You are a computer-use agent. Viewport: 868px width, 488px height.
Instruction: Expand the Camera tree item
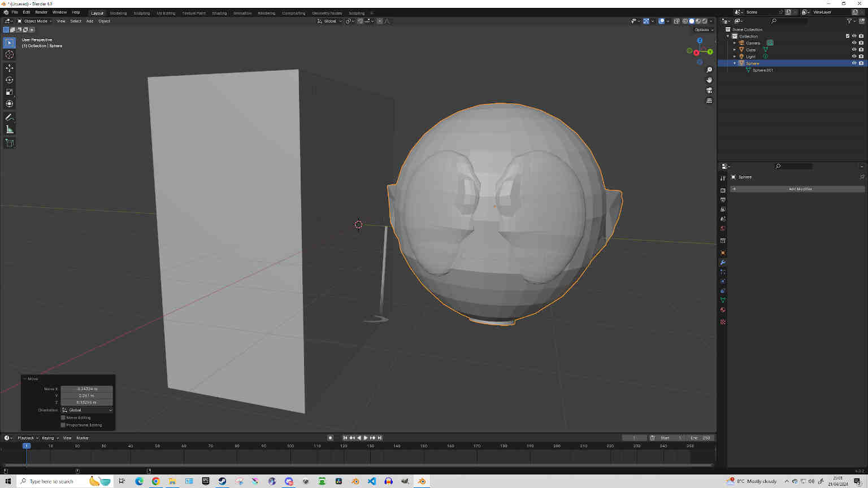tap(735, 43)
